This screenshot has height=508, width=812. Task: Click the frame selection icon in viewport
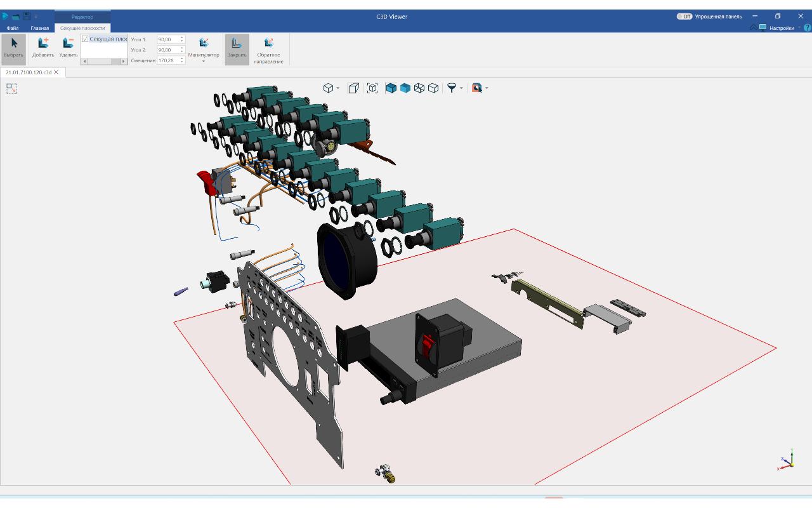[x=11, y=89]
